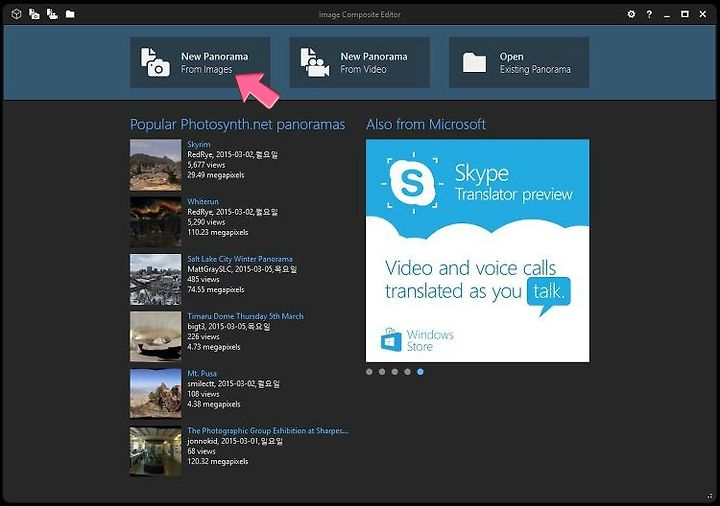Click title bar new panorama from video icon

(52, 14)
